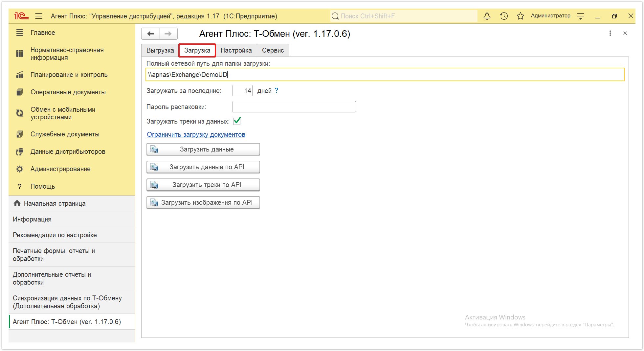This screenshot has width=644, height=351.
Task: Open the three-dot more options menu
Action: tap(610, 33)
